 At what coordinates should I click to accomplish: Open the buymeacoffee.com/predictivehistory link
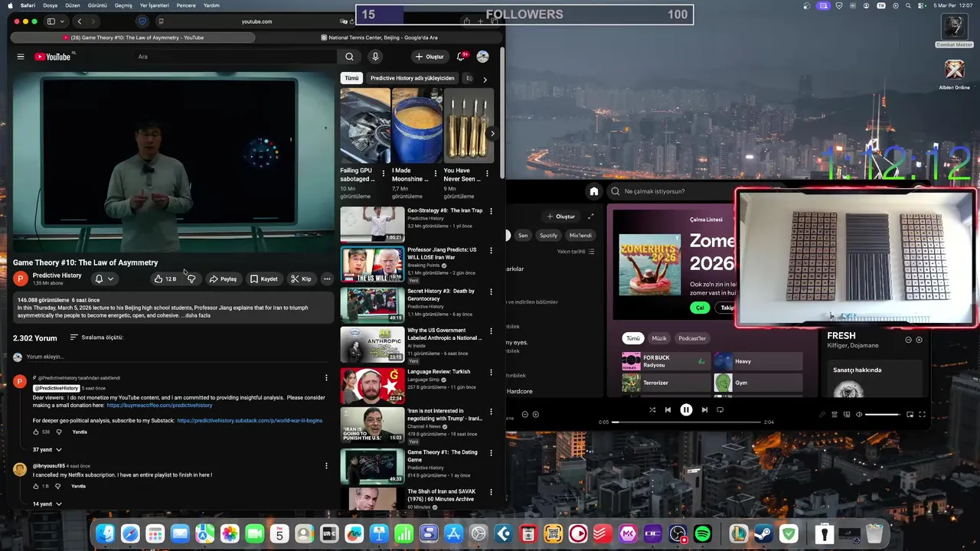159,405
